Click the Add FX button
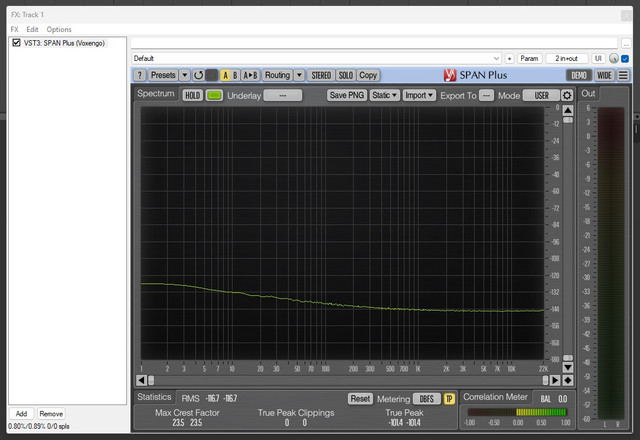The image size is (640, 440). pyautogui.click(x=21, y=414)
